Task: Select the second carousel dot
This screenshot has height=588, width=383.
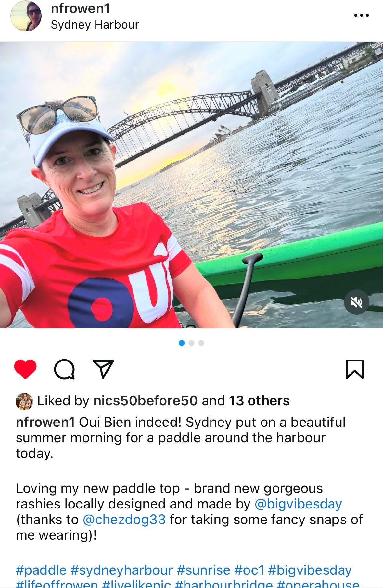Action: 191,343
